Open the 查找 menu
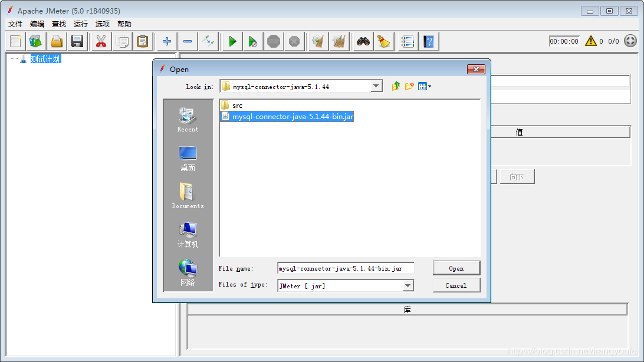 (59, 24)
